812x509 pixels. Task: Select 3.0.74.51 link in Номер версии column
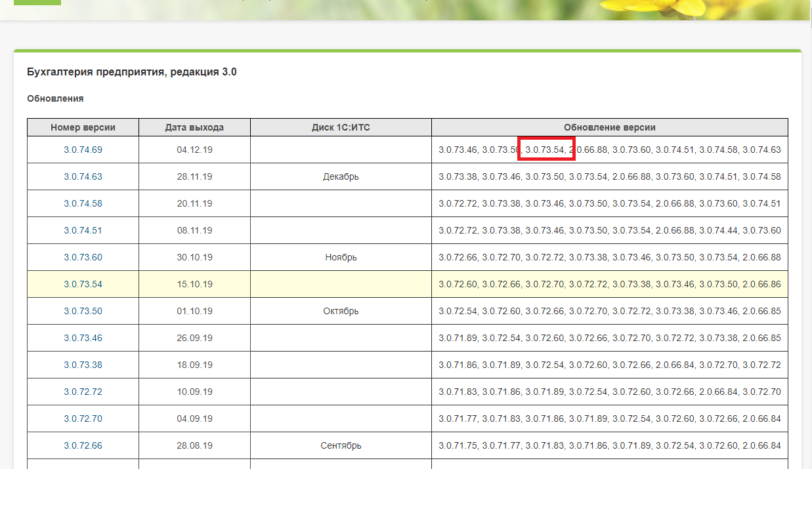pyautogui.click(x=83, y=230)
